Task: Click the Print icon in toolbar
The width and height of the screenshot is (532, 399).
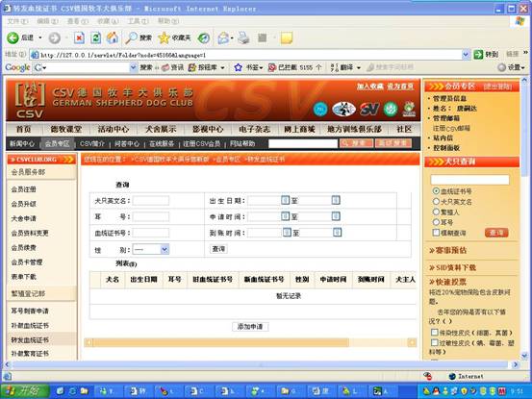Action: coord(243,37)
